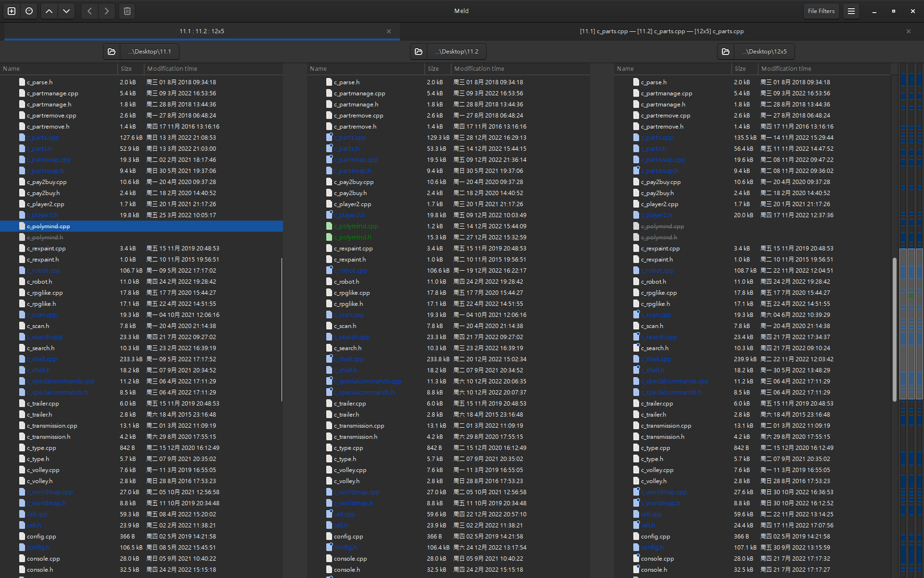Click file icon of config.cpp left pane
This screenshot has width=924, height=578.
coord(22,537)
